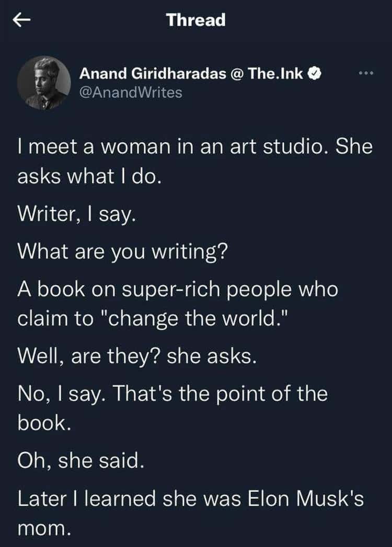Open the @AnandWrites handle
The image size is (392, 547).
[x=131, y=93]
